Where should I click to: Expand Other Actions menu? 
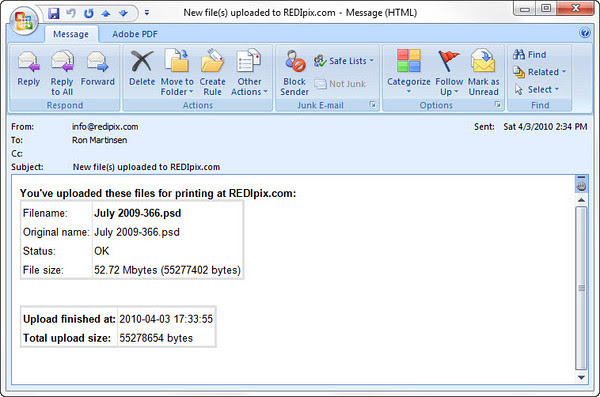click(249, 73)
